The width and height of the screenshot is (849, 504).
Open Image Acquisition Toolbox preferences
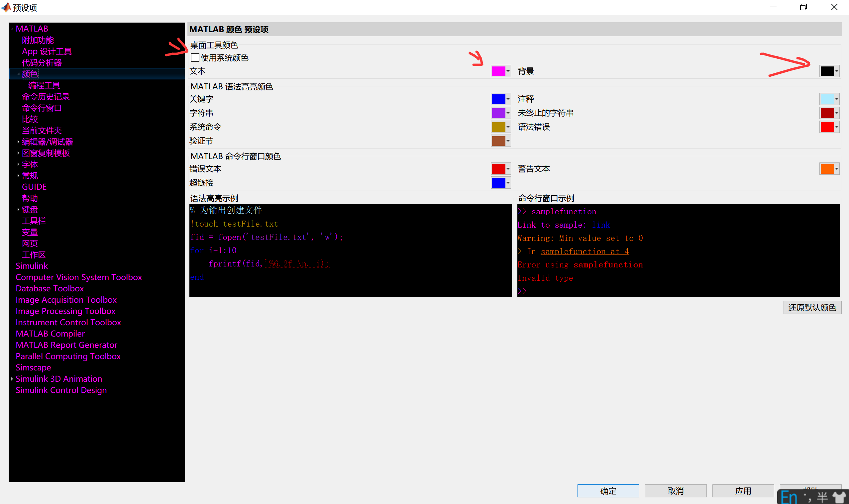coord(66,300)
